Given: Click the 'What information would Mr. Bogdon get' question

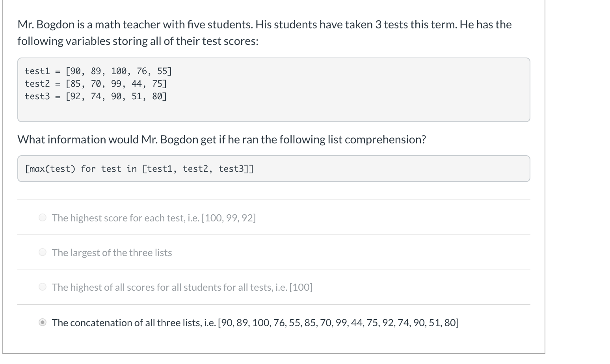Looking at the screenshot, I should point(221,139).
